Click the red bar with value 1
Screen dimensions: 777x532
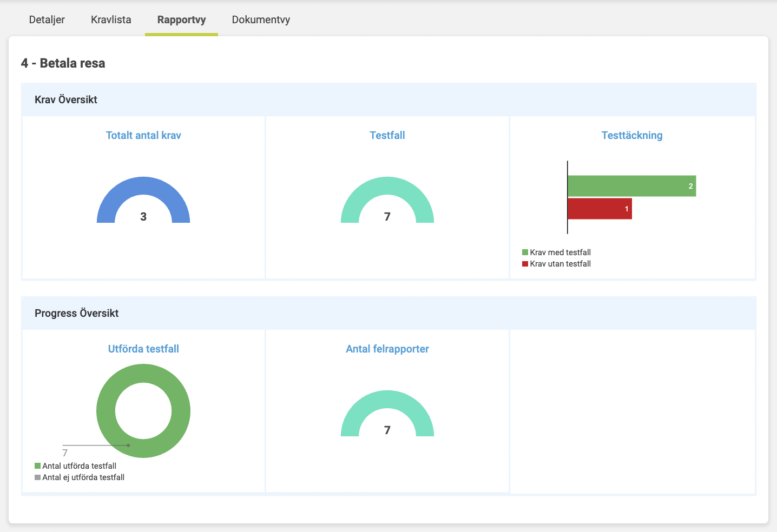tap(600, 209)
